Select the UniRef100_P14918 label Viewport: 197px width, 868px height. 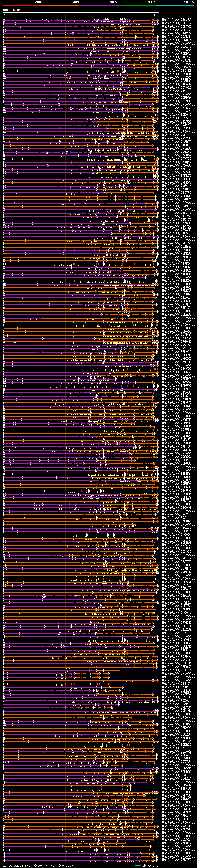(177, 206)
